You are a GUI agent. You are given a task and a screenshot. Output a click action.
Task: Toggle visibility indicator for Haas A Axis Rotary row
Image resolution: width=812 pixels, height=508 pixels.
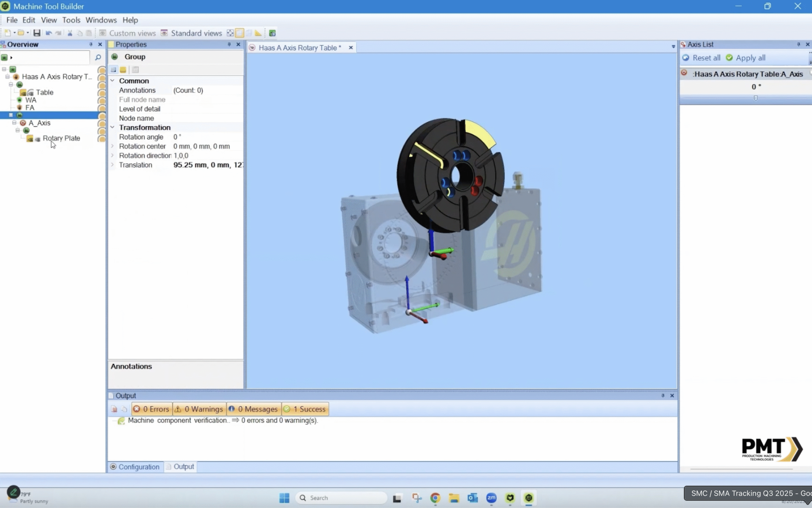(101, 77)
